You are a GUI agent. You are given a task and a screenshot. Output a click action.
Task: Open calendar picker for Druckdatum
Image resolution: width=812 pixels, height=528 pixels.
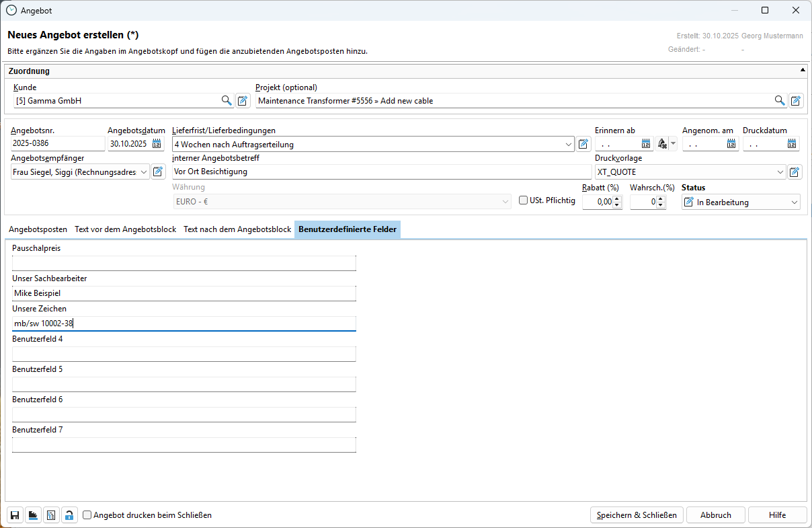coord(792,144)
